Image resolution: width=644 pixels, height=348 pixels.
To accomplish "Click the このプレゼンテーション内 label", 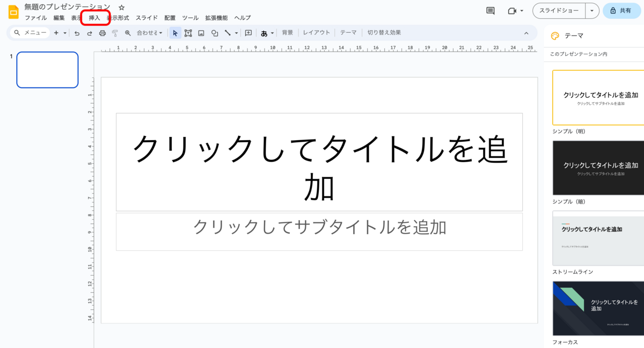I will (x=579, y=55).
